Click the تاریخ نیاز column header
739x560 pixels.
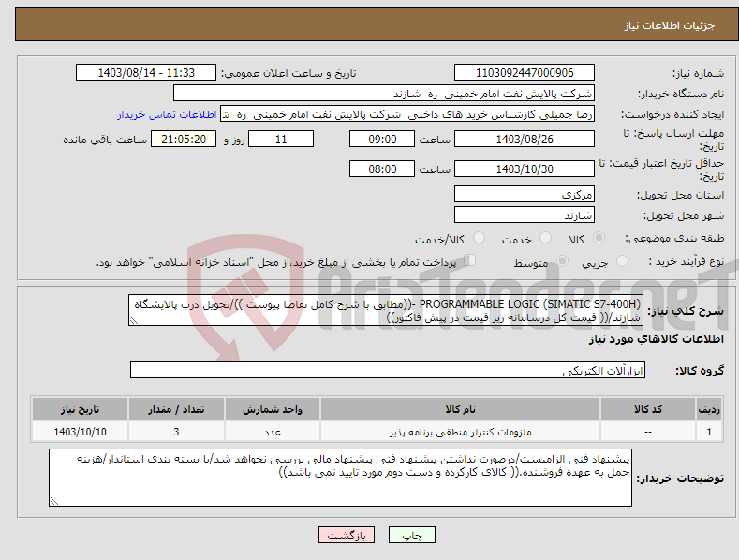pos(81,409)
